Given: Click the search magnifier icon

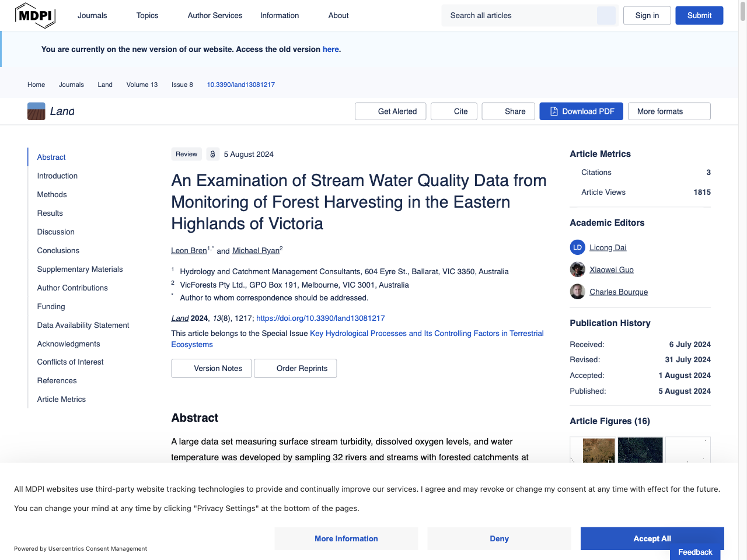Looking at the screenshot, I should coord(606,15).
